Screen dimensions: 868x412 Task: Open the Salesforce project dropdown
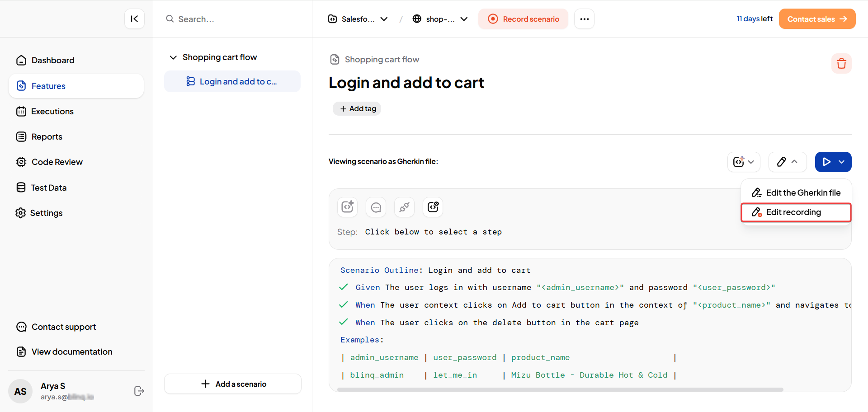(x=358, y=19)
